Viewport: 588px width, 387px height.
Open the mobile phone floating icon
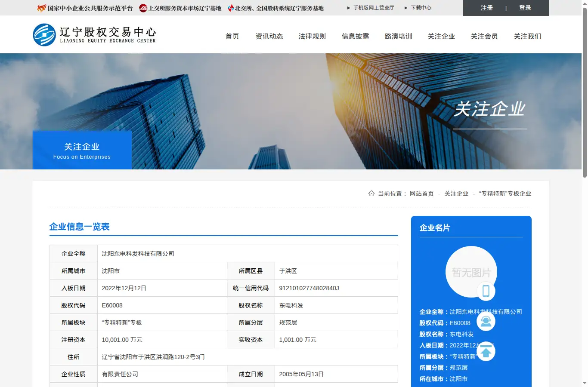(x=486, y=291)
